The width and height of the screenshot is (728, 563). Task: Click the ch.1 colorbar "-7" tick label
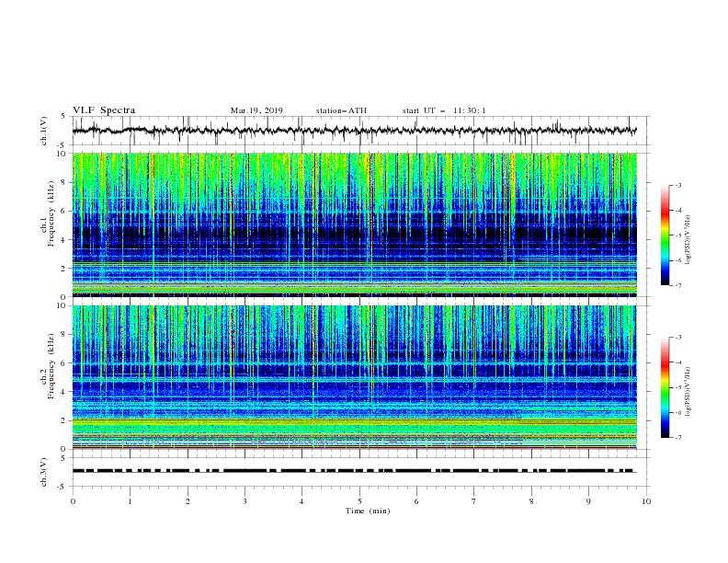point(677,285)
